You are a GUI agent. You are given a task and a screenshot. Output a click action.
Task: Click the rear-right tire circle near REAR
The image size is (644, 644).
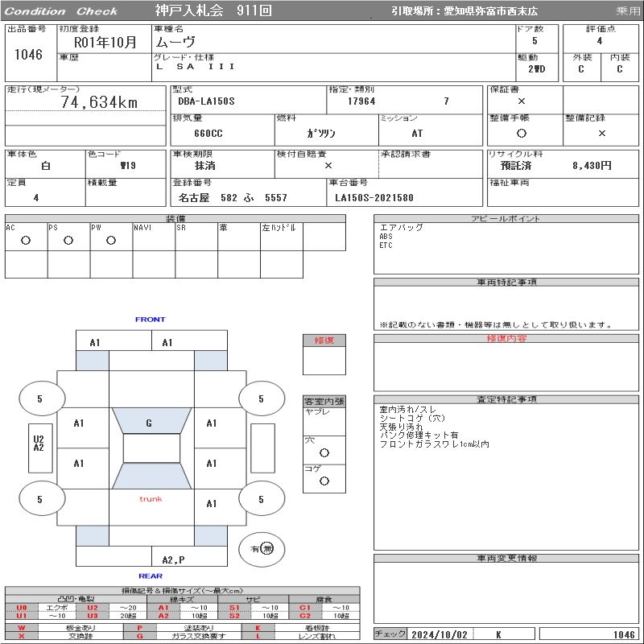(x=261, y=499)
